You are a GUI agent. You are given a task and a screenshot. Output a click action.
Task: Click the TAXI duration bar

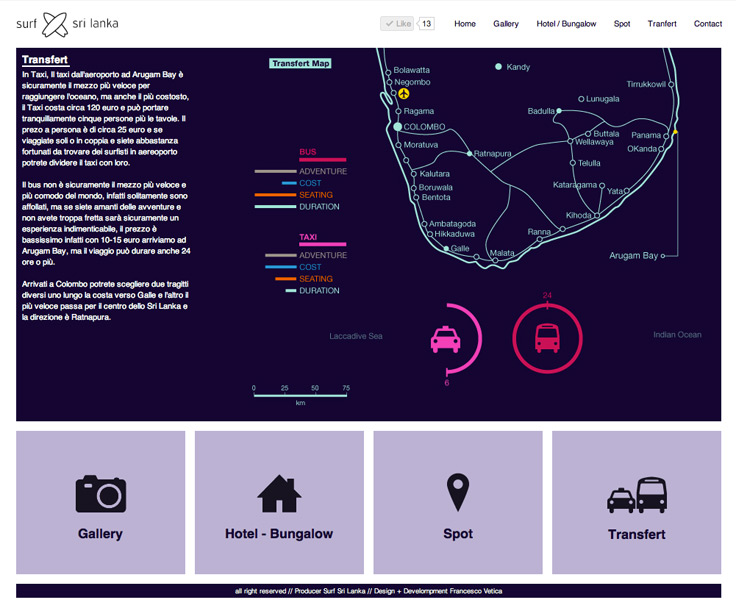(x=291, y=290)
